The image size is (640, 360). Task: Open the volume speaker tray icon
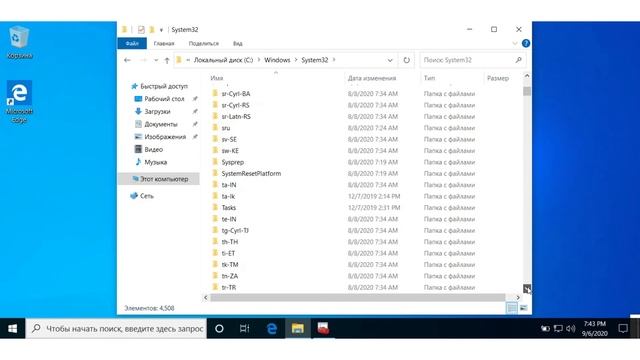[571, 329]
